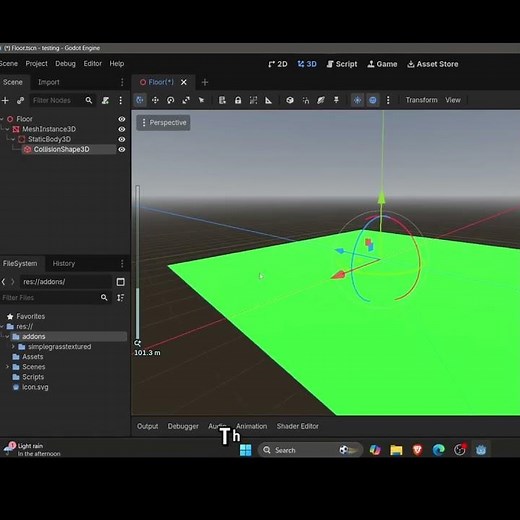The width and height of the screenshot is (520, 520).
Task: Open the Help menu
Action: (x=117, y=64)
